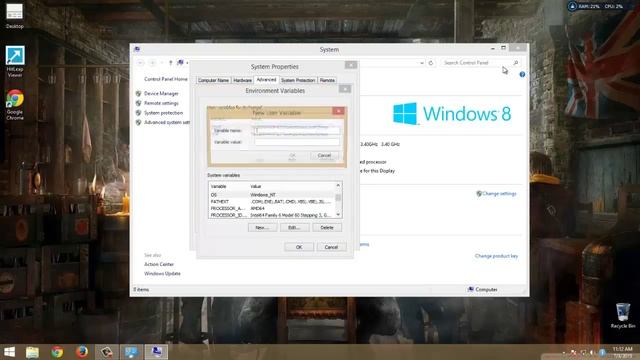Switch to the Hardware tab
This screenshot has height=360, width=640.
tap(242, 80)
